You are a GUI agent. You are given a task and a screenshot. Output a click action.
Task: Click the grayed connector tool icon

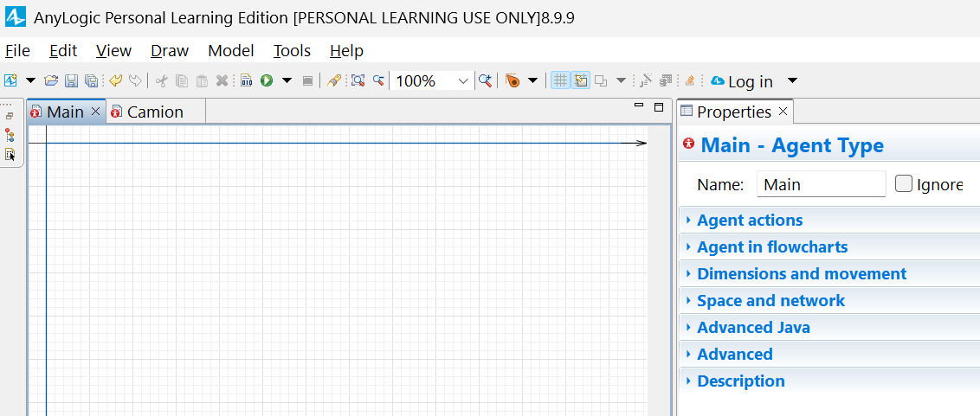tap(646, 80)
